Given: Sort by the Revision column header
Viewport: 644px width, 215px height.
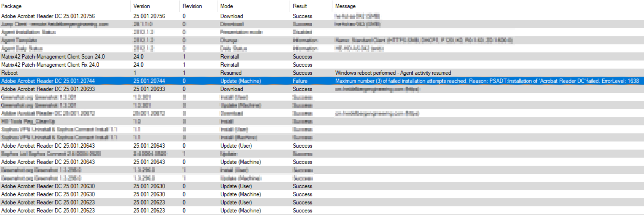Looking at the screenshot, I should pos(192,6).
